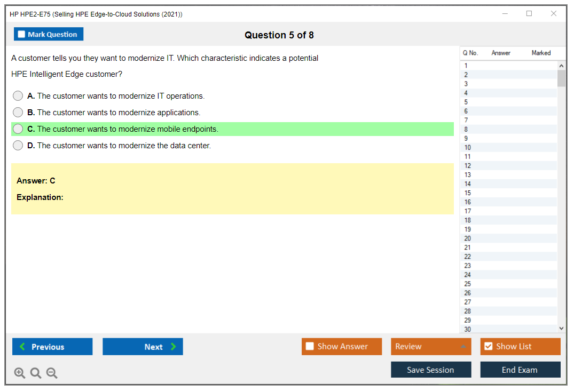Select radio option A about IT operations
The width and height of the screenshot is (574, 392).
[18, 96]
